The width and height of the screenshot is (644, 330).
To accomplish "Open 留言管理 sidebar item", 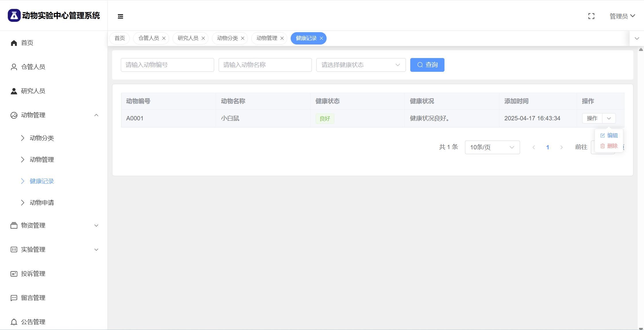I will 33,298.
